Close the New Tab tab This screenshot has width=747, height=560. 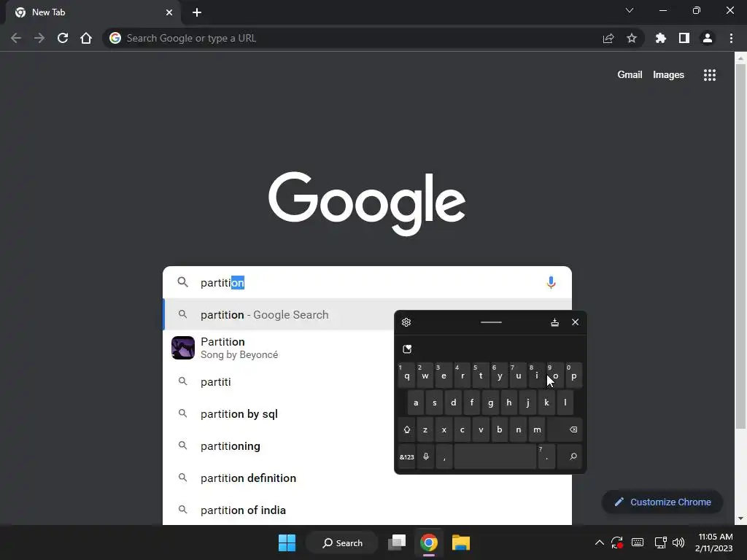tap(169, 12)
